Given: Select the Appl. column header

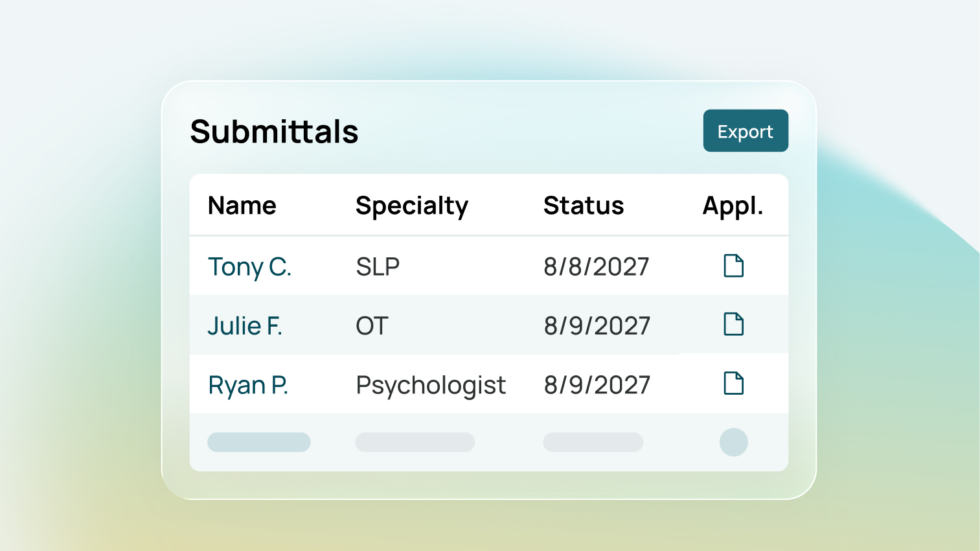Looking at the screenshot, I should click(733, 207).
